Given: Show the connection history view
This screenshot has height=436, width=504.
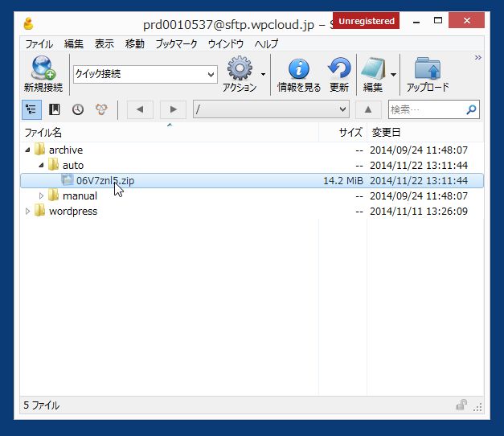Looking at the screenshot, I should (78, 109).
